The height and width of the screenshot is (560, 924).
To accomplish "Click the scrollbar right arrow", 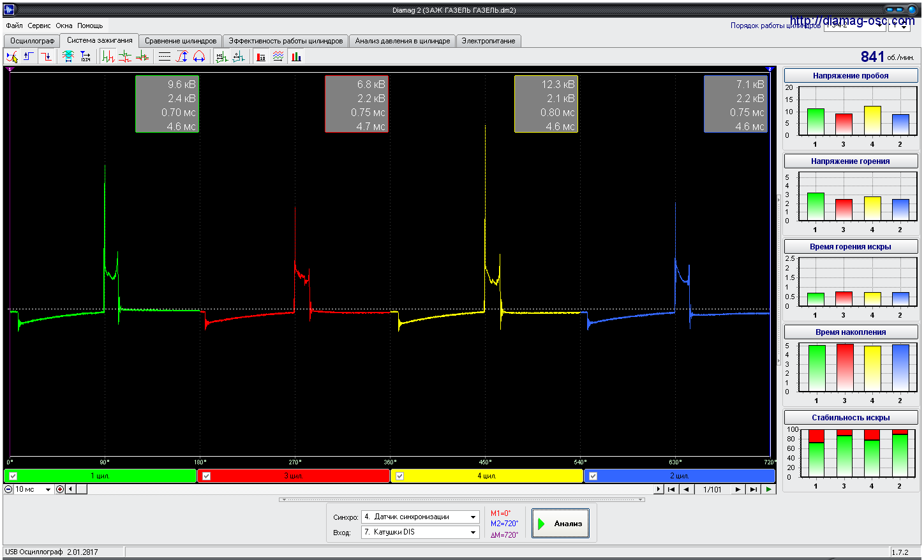I will pyautogui.click(x=659, y=489).
